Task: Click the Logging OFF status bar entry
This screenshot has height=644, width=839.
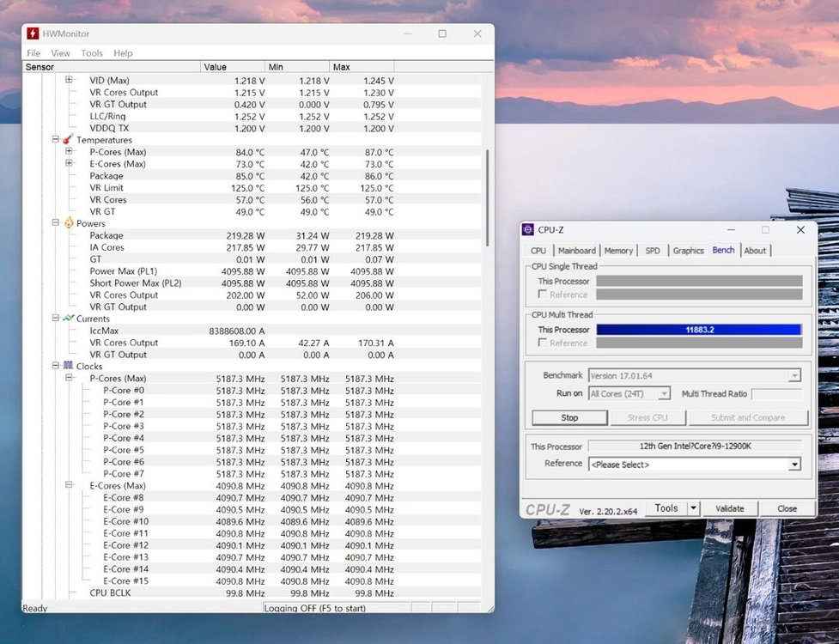Action: pos(336,608)
